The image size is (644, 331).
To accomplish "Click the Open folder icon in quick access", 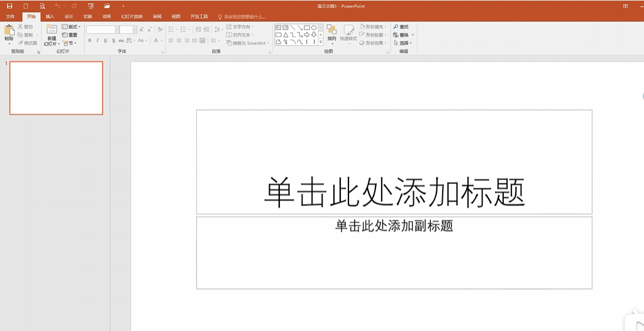I will pyautogui.click(x=107, y=6).
